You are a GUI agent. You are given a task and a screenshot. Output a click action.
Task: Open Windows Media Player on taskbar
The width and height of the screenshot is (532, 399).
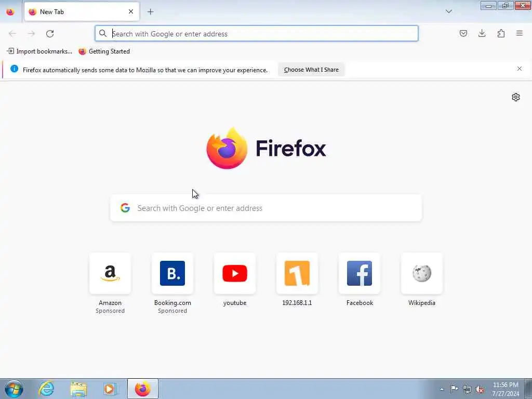pyautogui.click(x=110, y=389)
